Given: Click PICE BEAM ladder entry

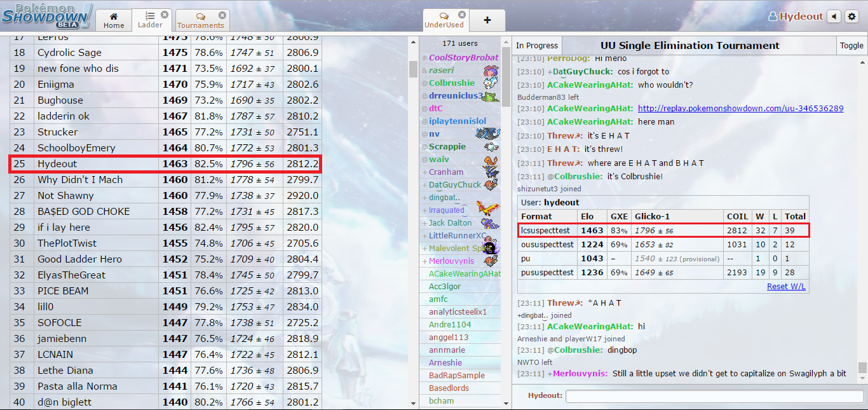Looking at the screenshot, I should coord(63,291).
